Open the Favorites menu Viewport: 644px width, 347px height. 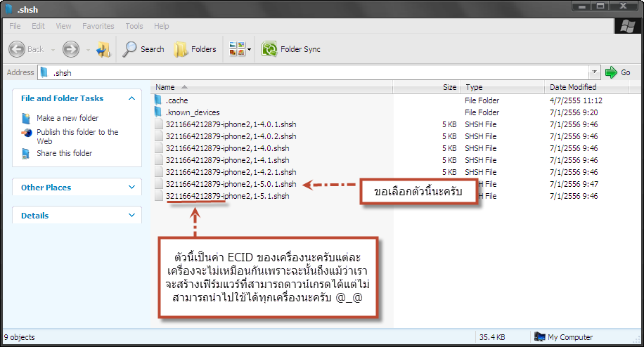pos(98,26)
